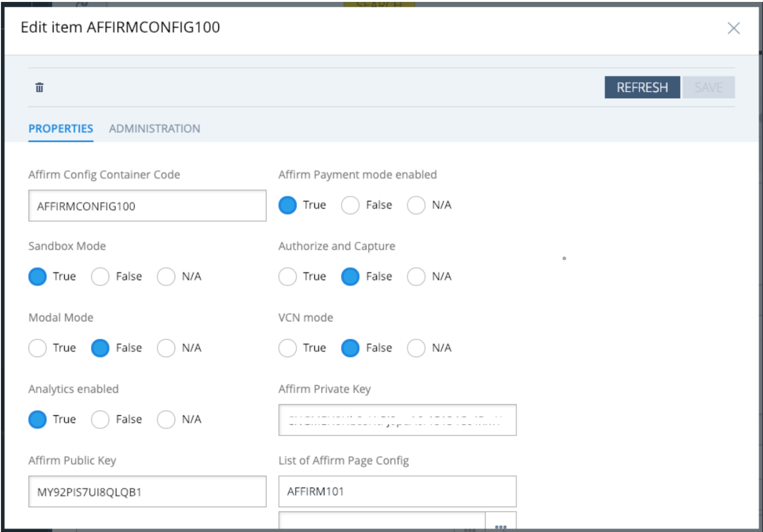Viewport: 763px width, 532px height.
Task: Switch to the PROPERTIES tab
Action: coord(61,129)
